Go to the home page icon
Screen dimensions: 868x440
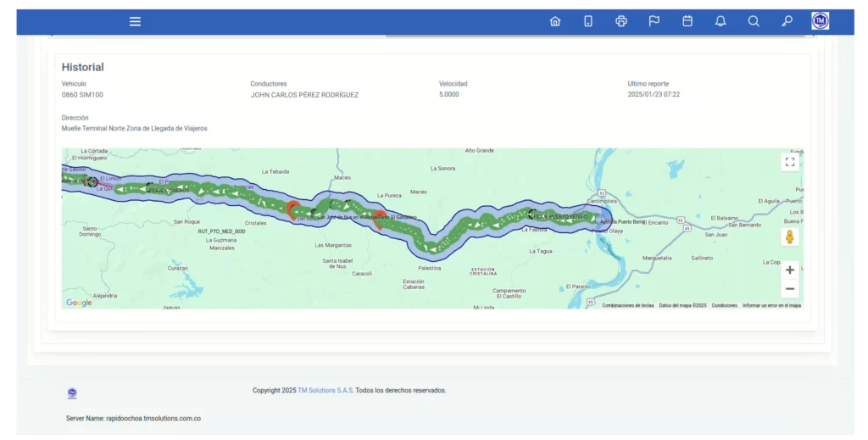click(555, 21)
